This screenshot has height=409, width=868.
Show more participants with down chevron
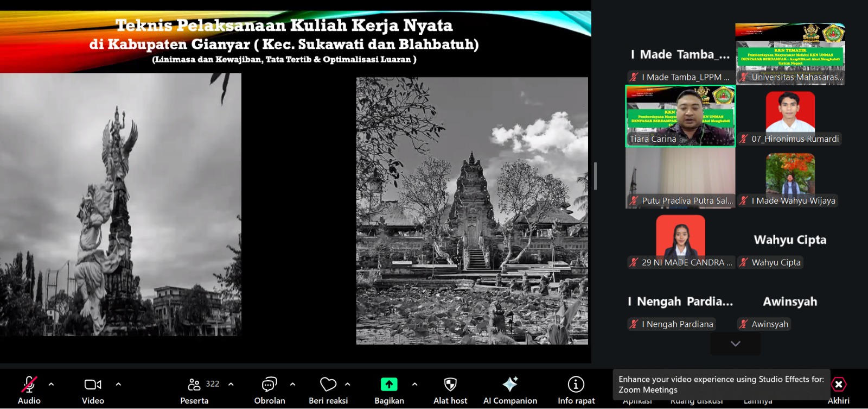pyautogui.click(x=735, y=344)
